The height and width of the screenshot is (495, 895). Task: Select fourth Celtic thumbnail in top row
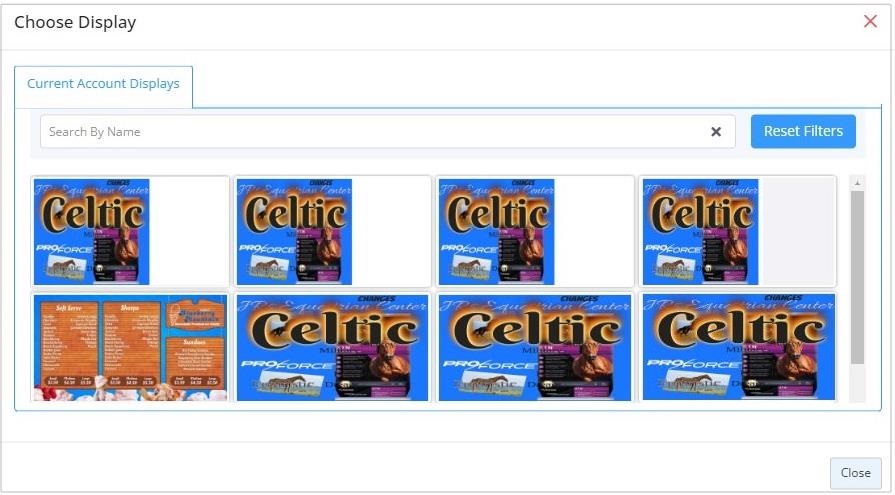tap(700, 232)
